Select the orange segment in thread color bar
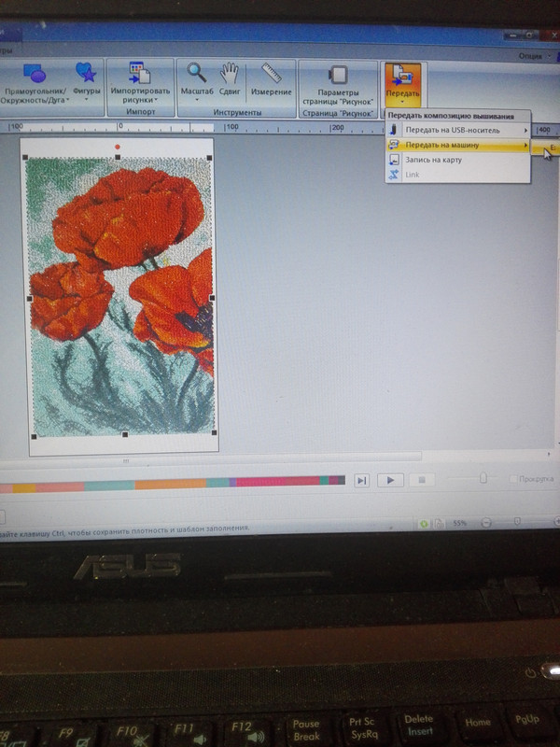This screenshot has height=747, width=560. [171, 484]
